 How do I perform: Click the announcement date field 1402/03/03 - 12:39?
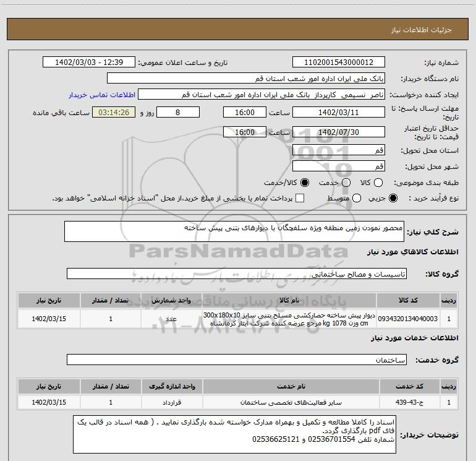click(89, 62)
